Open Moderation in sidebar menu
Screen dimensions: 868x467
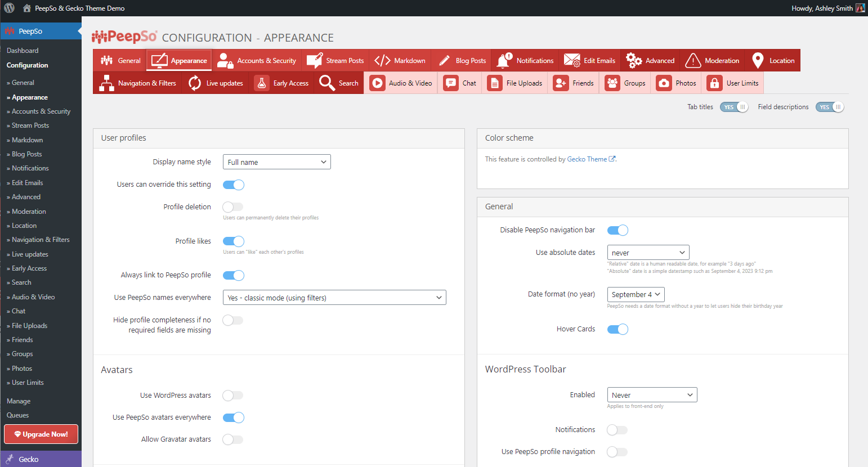pyautogui.click(x=29, y=212)
